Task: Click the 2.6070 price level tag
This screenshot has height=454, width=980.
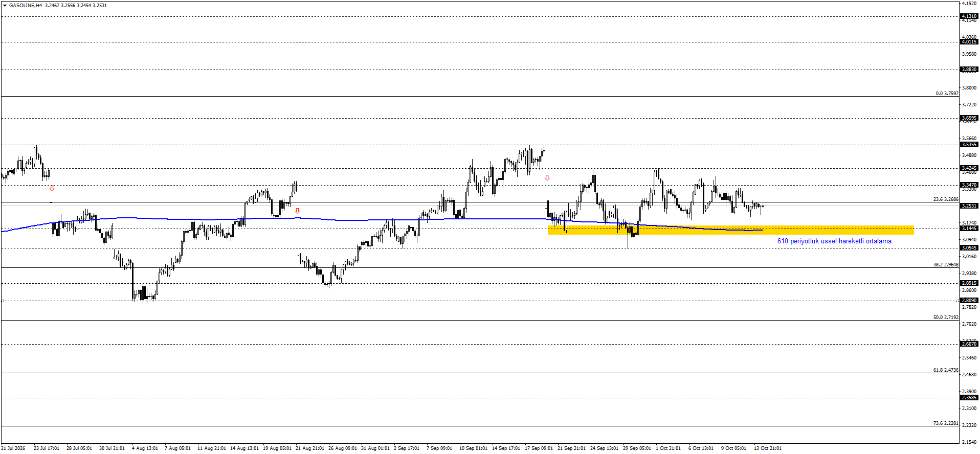Action: pos(969,344)
